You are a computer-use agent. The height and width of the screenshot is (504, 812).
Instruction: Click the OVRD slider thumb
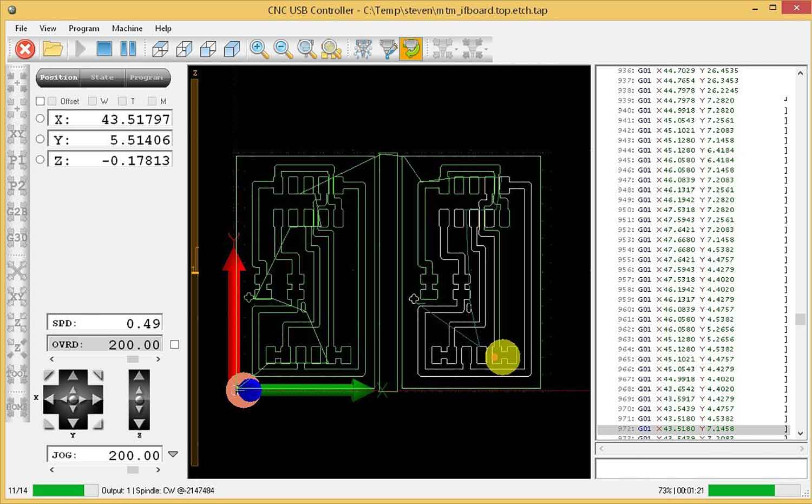[133, 359]
